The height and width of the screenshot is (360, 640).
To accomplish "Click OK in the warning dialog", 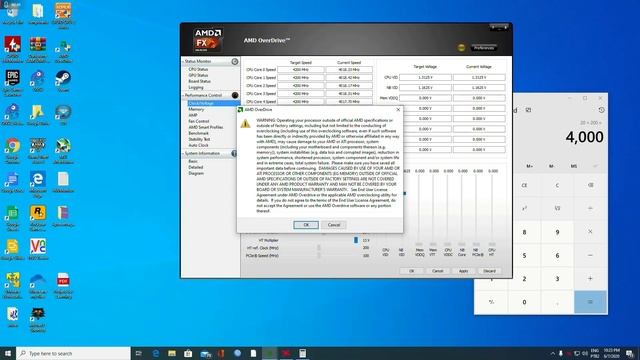I will pos(306,225).
